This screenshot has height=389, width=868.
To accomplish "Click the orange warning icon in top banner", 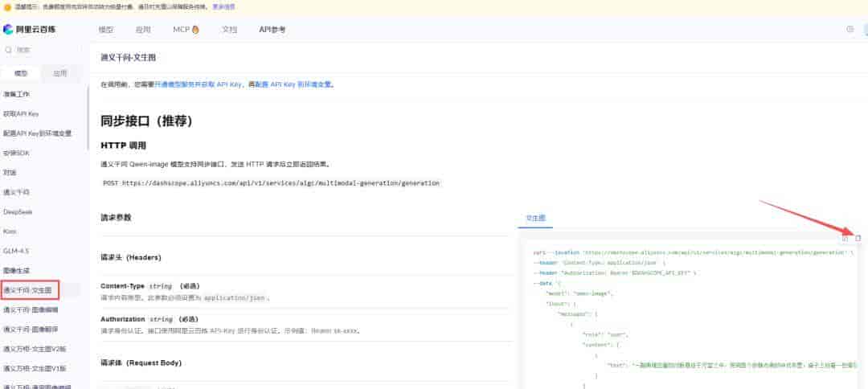I will click(7, 7).
